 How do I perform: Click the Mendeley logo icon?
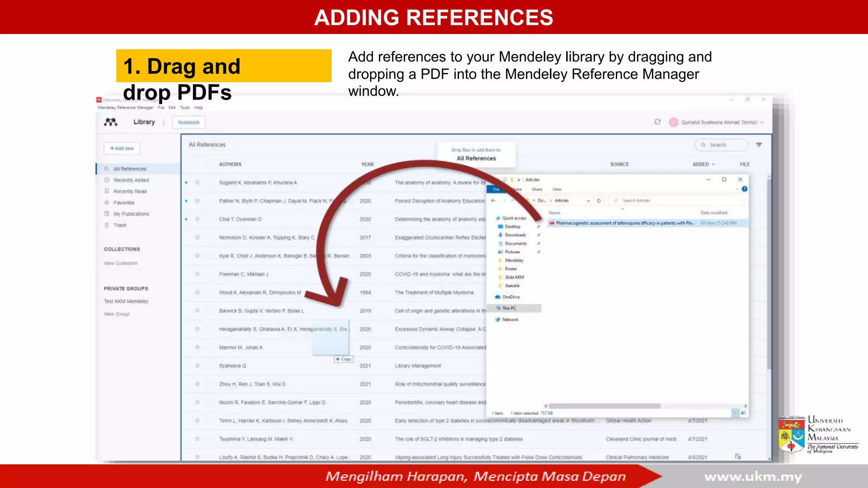(111, 122)
